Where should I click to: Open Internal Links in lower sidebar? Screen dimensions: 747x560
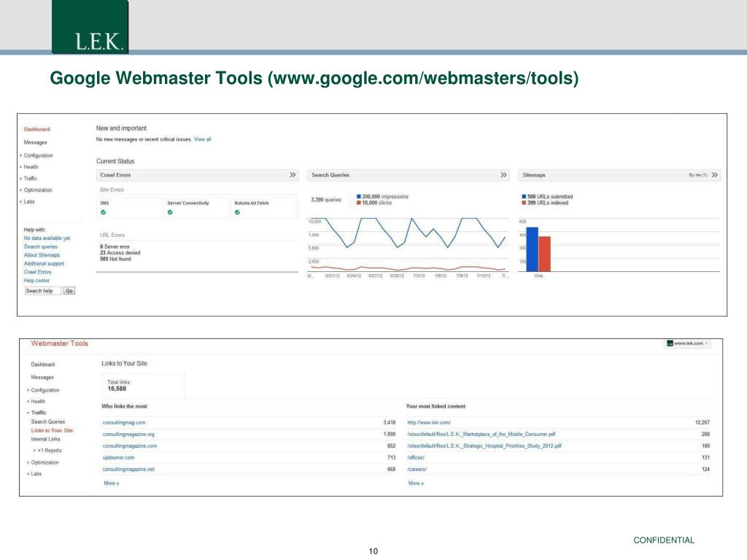[46, 439]
